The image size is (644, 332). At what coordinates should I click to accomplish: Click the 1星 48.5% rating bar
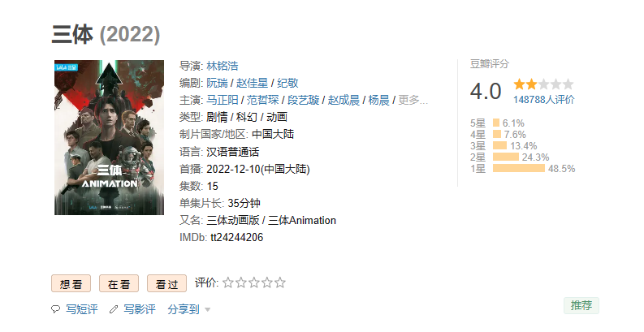tap(519, 168)
